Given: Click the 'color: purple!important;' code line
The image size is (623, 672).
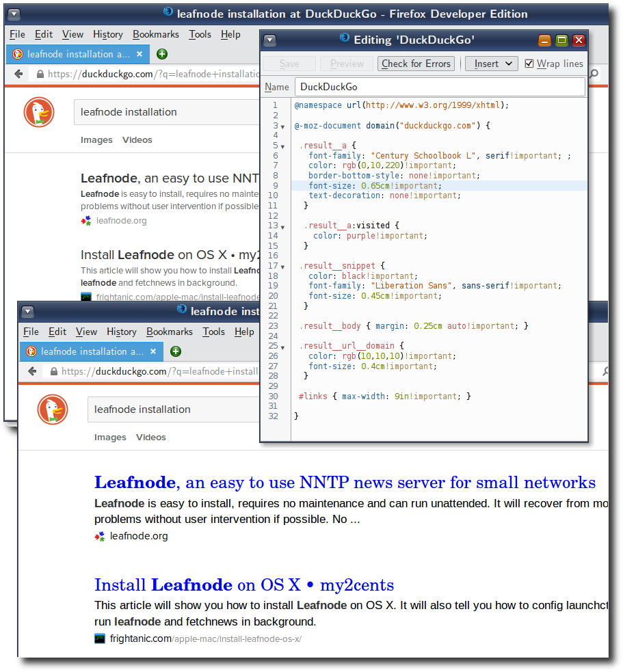Looking at the screenshot, I should coord(370,236).
